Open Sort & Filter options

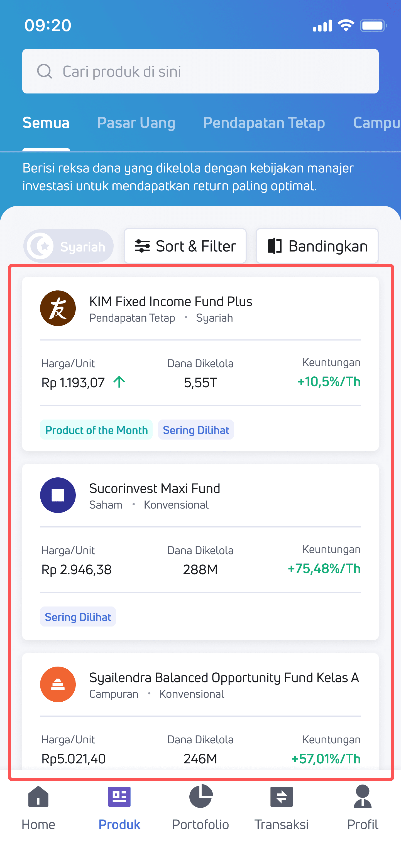click(x=185, y=246)
